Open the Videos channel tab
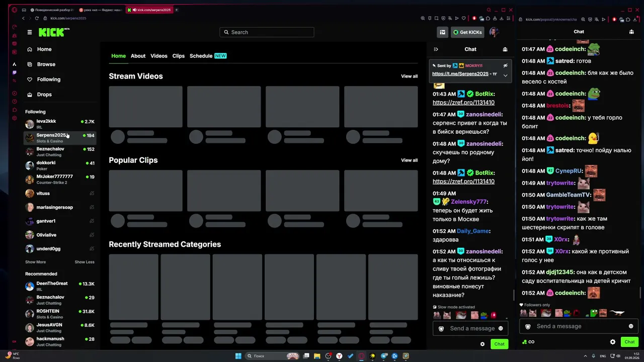The width and height of the screenshot is (644, 362). [159, 56]
